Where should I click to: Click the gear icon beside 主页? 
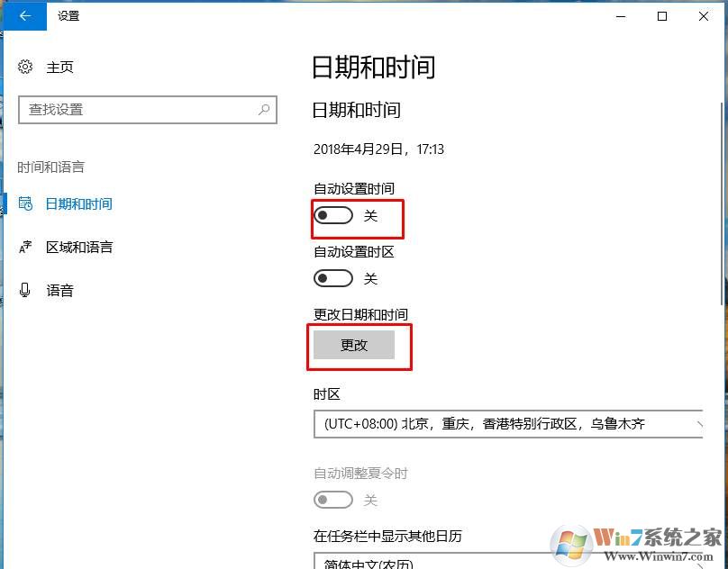pos(25,67)
